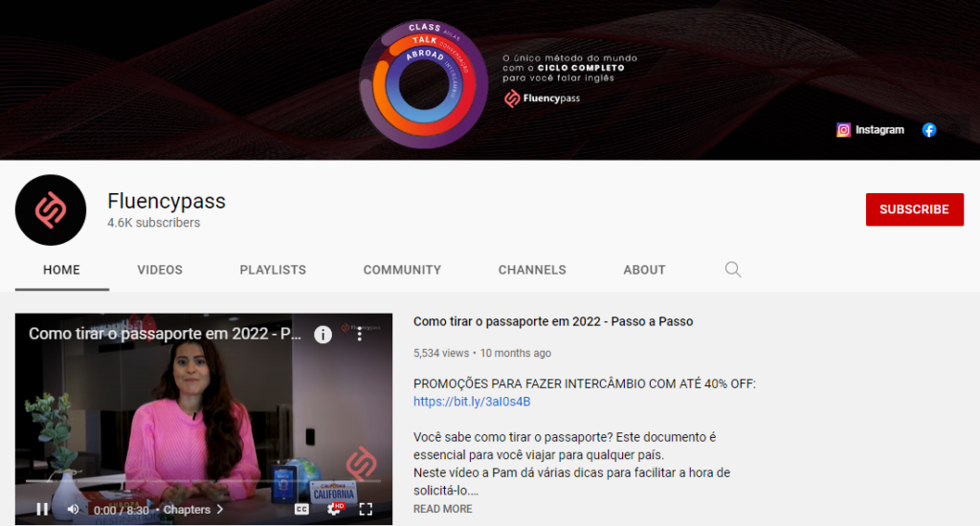This screenshot has height=526, width=980.
Task: Click '5,534 views' under the video title
Action: (440, 353)
